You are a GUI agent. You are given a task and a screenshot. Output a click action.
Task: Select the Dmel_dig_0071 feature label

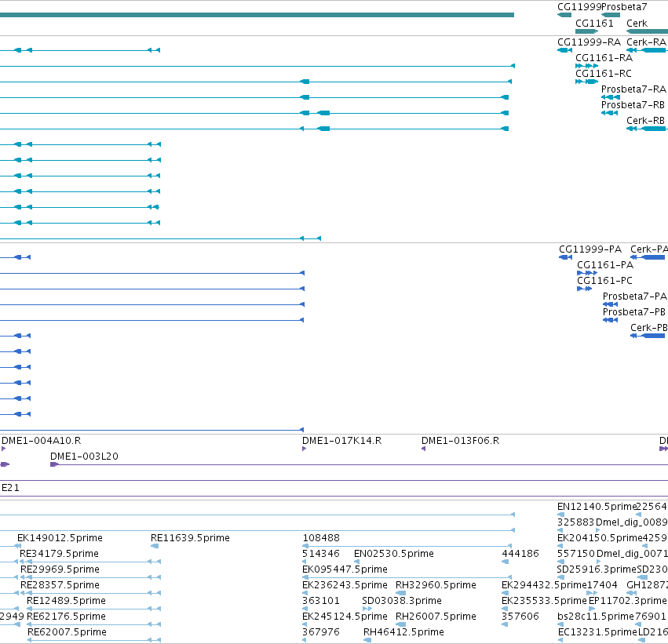click(632, 554)
